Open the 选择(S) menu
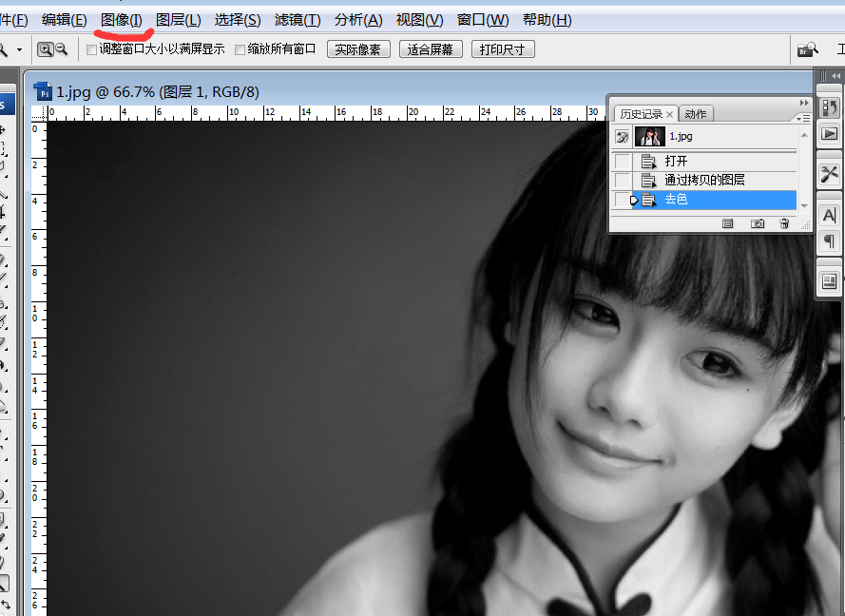845x616 pixels. point(238,20)
